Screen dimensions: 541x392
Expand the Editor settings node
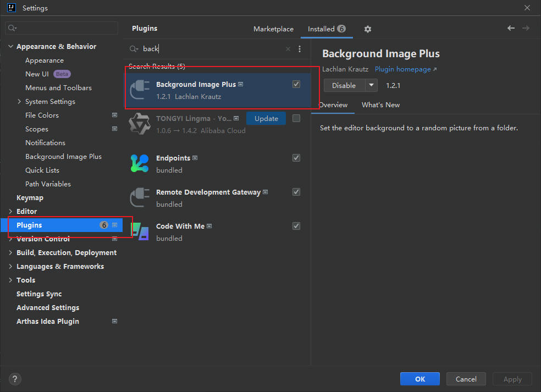(x=10, y=211)
